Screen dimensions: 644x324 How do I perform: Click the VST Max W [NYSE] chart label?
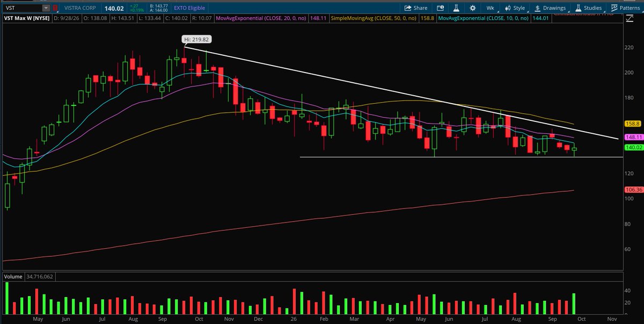[x=27, y=18]
